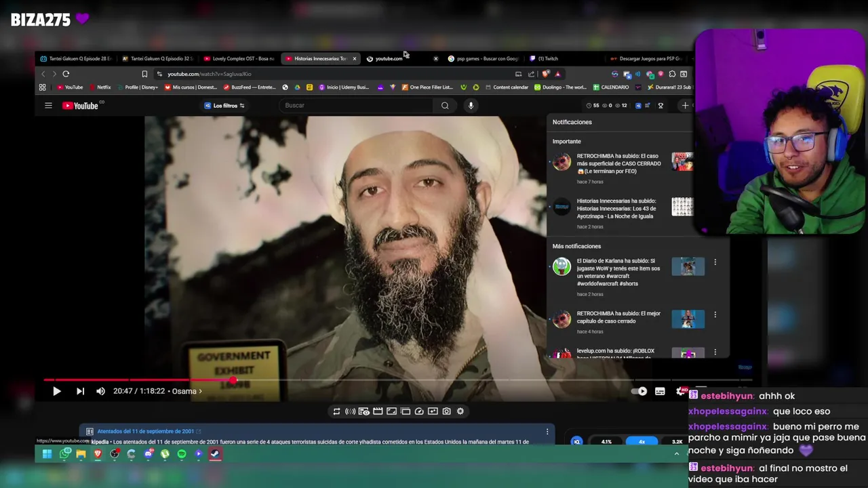The image size is (868, 488).
Task: Open options for RETROCHIMBA mejor capítulo notification
Action: [x=715, y=315]
